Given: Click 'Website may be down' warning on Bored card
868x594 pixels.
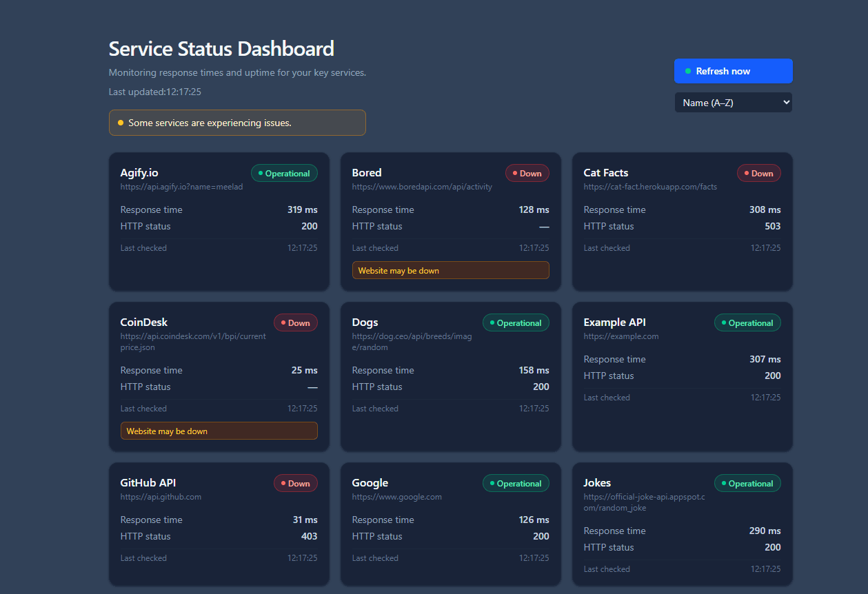Looking at the screenshot, I should 450,271.
